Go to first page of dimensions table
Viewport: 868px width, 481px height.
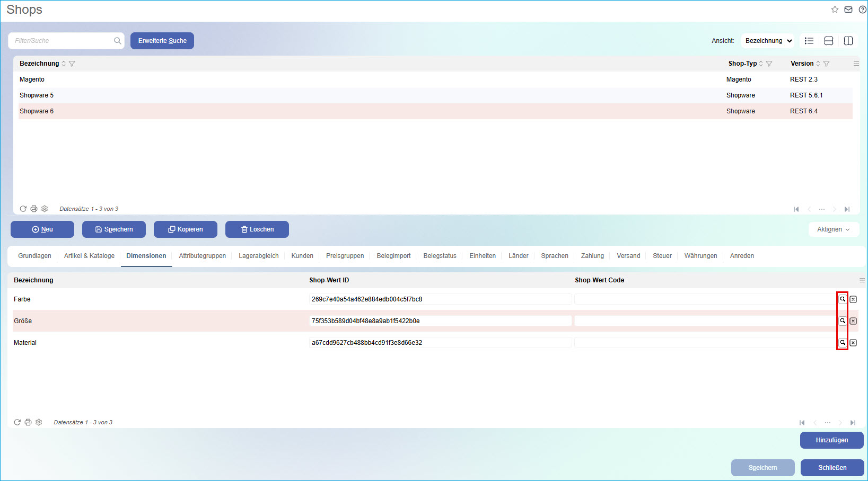pyautogui.click(x=802, y=423)
